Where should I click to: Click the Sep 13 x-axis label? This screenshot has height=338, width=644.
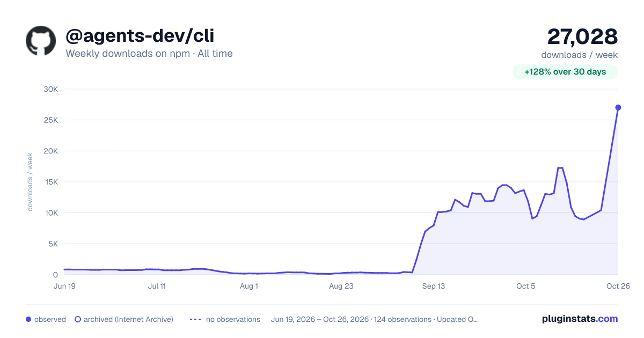point(434,286)
